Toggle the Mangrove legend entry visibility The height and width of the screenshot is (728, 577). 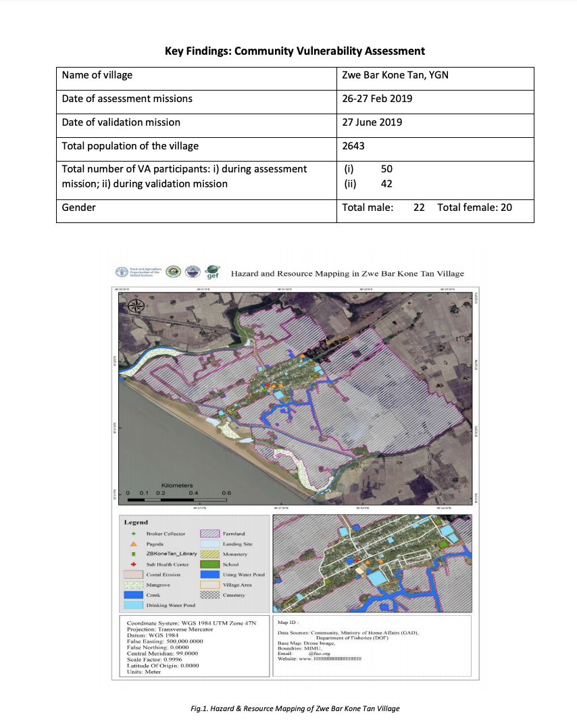click(132, 585)
